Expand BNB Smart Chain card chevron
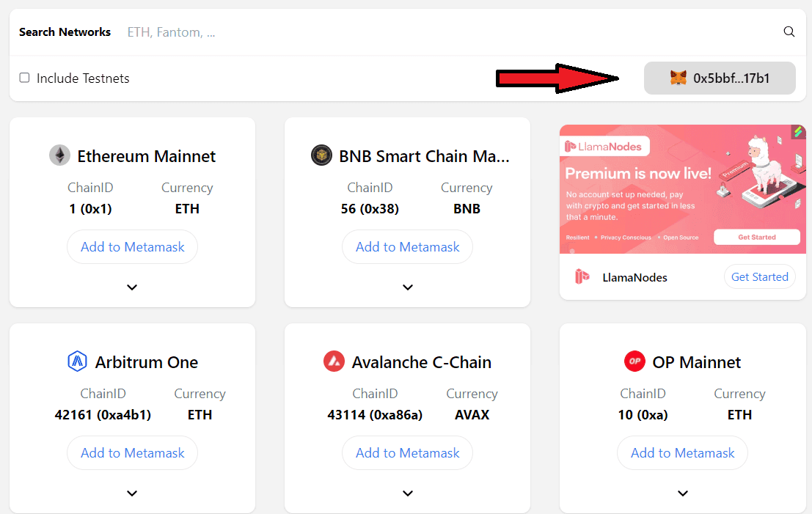The height and width of the screenshot is (514, 812). tap(408, 287)
